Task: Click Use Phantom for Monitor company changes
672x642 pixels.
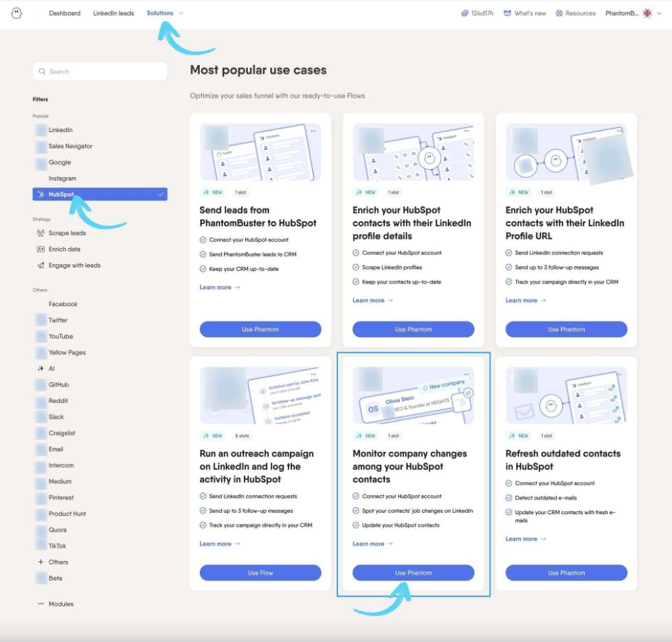Action: click(x=413, y=573)
